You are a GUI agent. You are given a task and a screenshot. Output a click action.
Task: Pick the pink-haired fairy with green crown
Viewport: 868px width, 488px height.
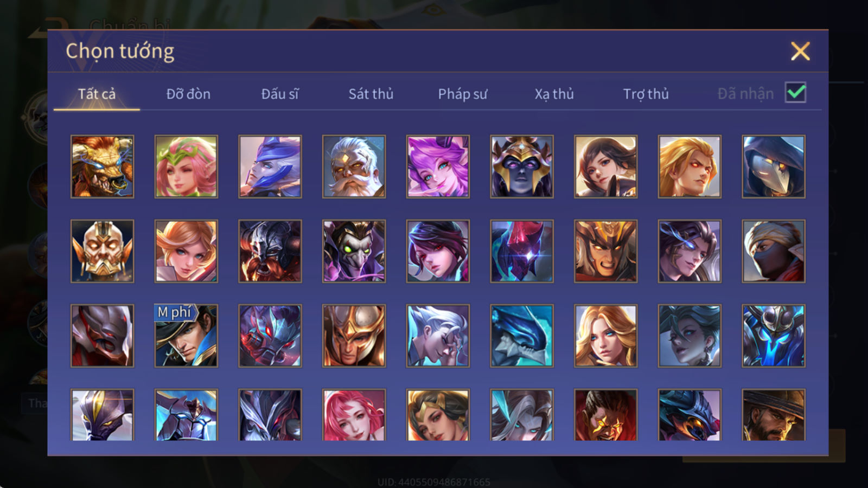coord(186,166)
